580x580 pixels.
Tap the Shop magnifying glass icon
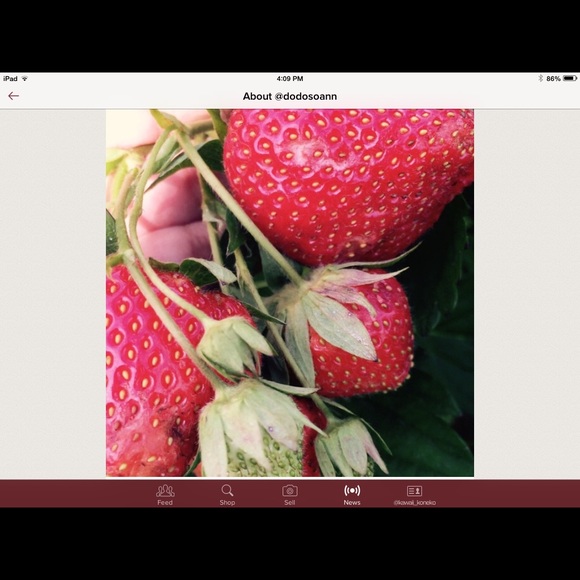(227, 490)
